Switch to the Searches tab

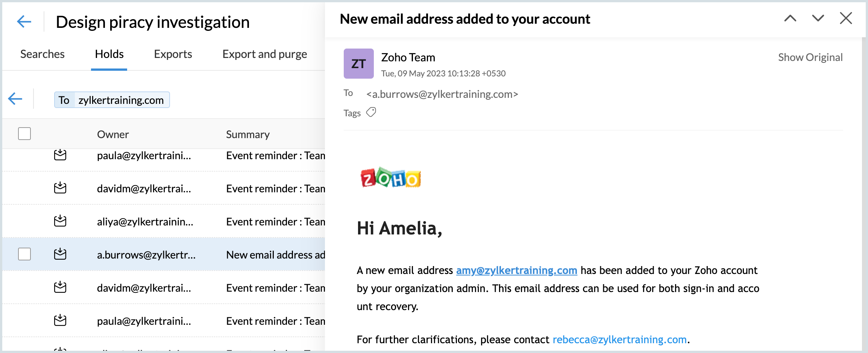[x=42, y=54]
